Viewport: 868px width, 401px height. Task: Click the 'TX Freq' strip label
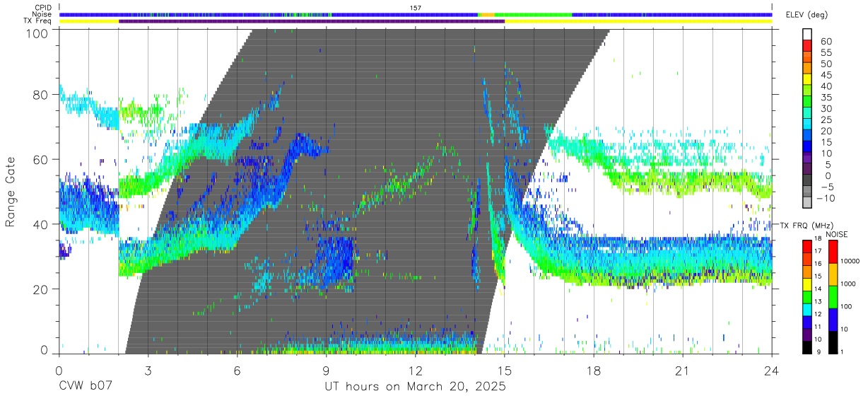point(37,21)
